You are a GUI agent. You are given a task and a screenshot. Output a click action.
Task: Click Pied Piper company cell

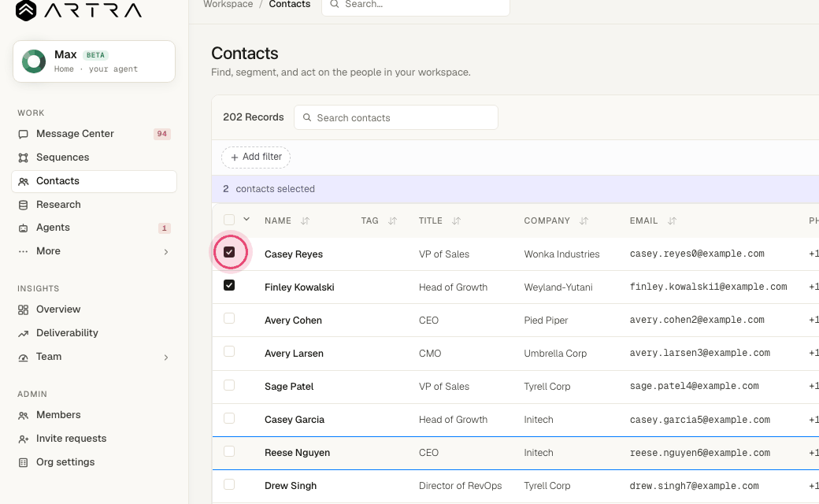tap(546, 321)
